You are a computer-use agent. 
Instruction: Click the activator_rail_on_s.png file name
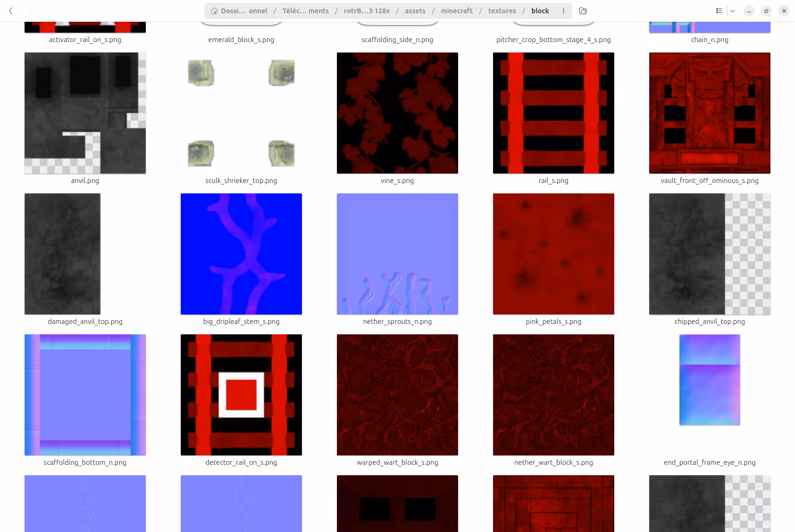(85, 40)
